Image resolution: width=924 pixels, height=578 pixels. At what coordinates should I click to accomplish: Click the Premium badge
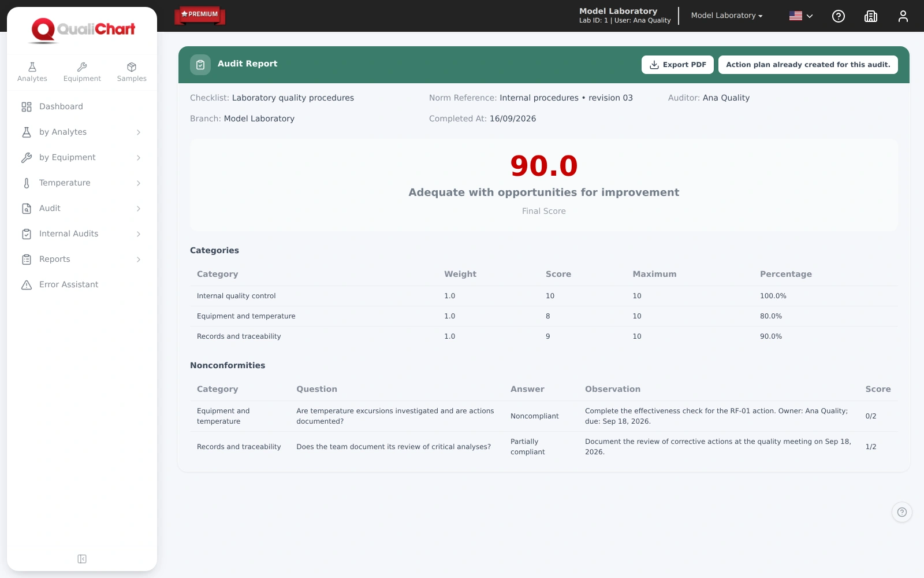coord(200,15)
